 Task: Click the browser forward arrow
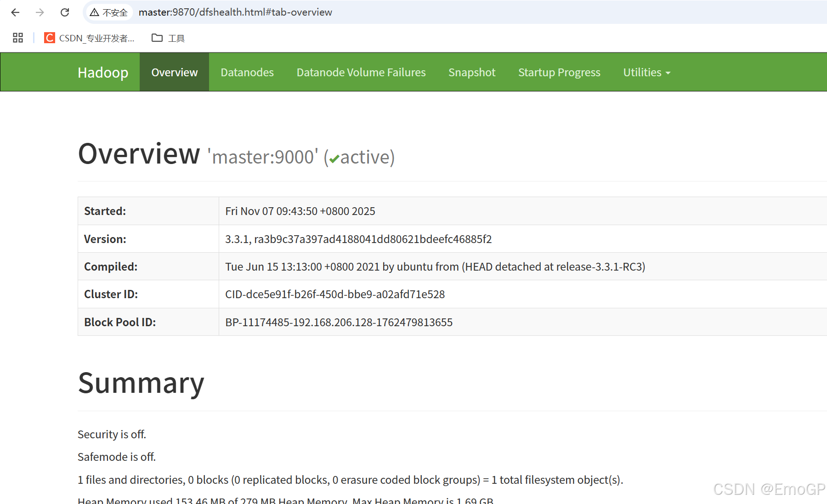tap(40, 12)
